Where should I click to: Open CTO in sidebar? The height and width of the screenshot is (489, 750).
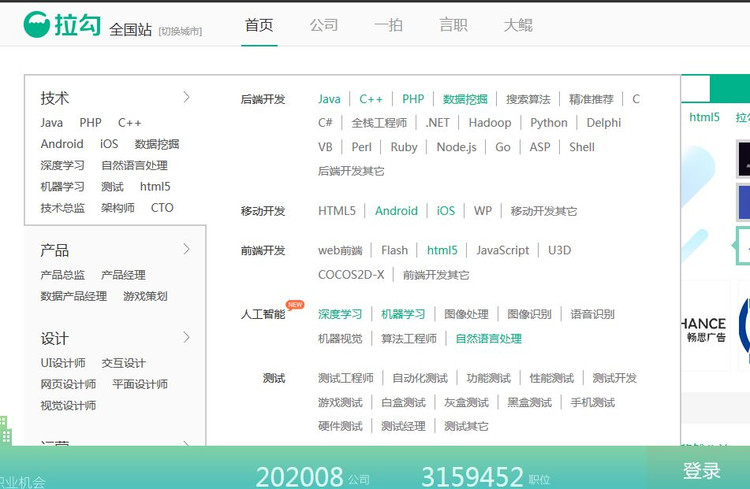[162, 207]
